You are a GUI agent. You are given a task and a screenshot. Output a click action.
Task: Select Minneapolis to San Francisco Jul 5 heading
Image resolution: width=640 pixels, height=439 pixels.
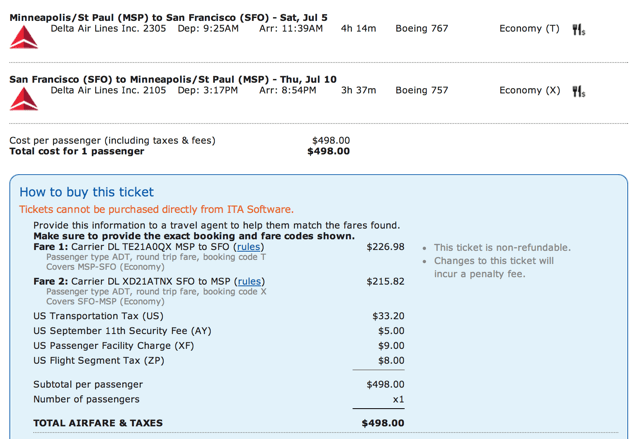(168, 18)
